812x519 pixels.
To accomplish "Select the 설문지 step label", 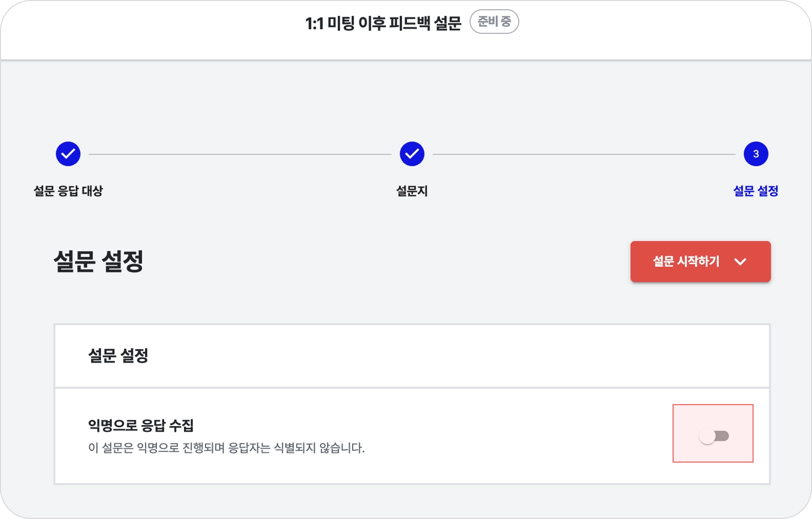I will pos(412,191).
